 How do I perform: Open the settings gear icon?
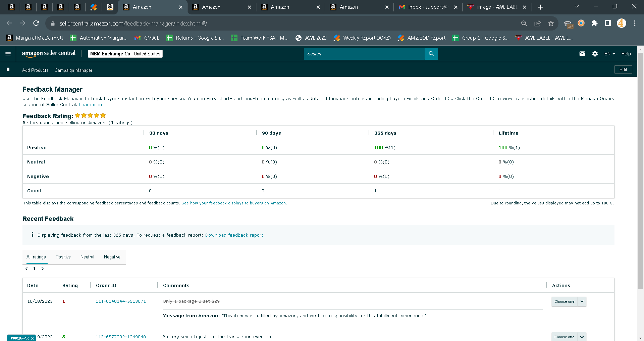pyautogui.click(x=595, y=54)
